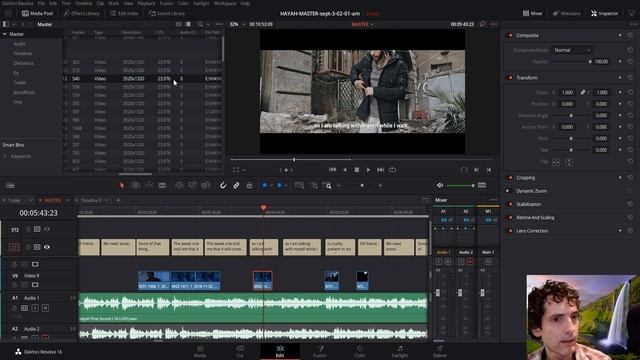Image resolution: width=640 pixels, height=360 pixels.
Task: Open the Effects Library panel
Action: (82, 13)
